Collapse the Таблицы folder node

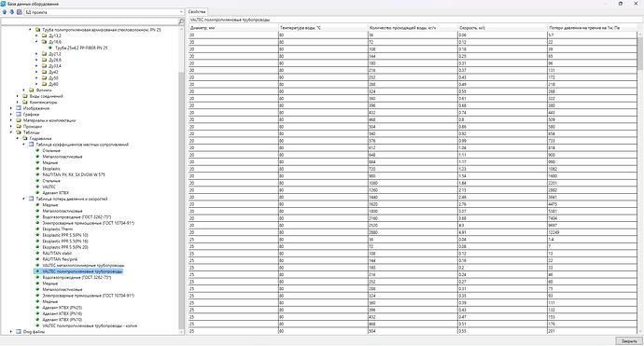pos(11,132)
